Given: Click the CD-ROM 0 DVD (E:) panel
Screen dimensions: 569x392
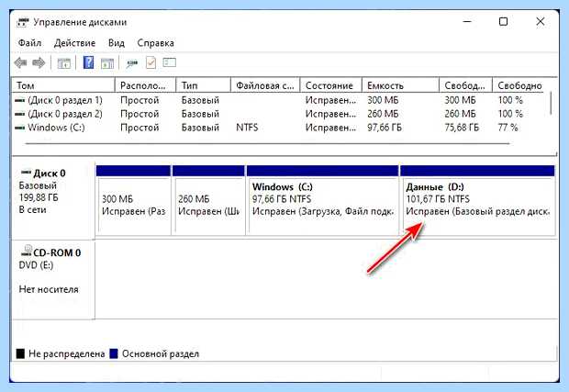Looking at the screenshot, I should point(54,280).
